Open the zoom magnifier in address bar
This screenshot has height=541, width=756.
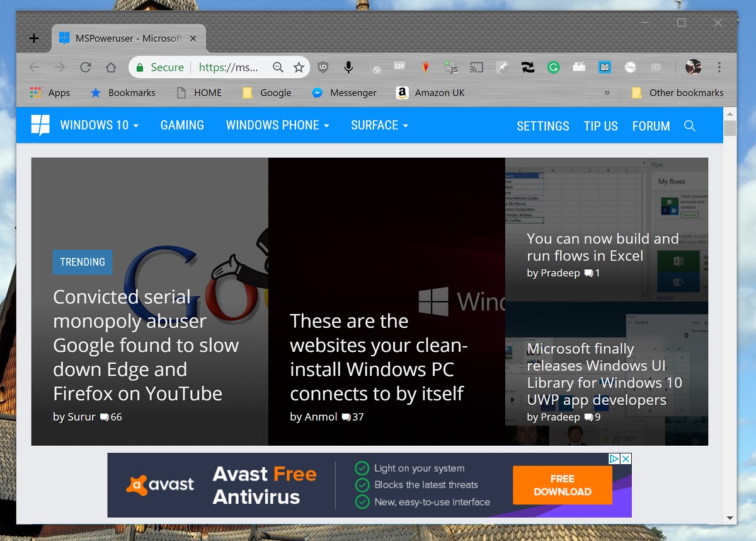(x=278, y=67)
